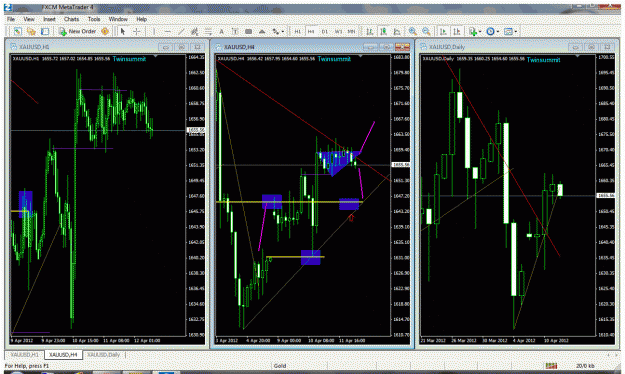Toggle Chart Shift from right border
The width and height of the screenshot is (625, 374).
457,31
